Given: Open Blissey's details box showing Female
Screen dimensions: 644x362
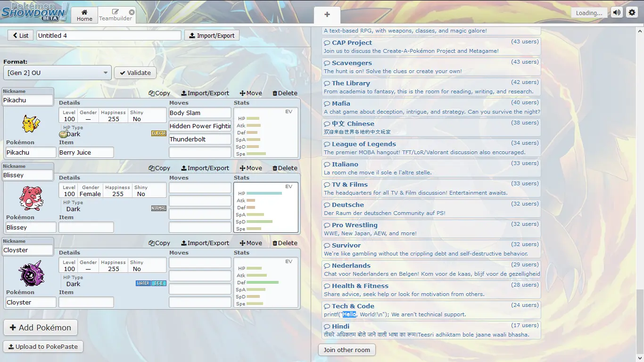Looking at the screenshot, I should (113, 191).
